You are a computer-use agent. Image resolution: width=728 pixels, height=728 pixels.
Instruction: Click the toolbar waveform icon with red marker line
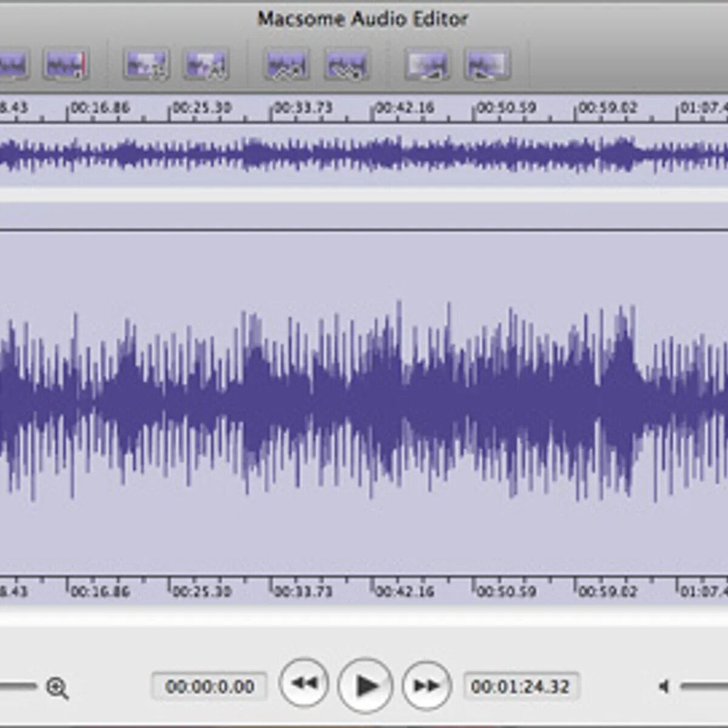pos(66,64)
